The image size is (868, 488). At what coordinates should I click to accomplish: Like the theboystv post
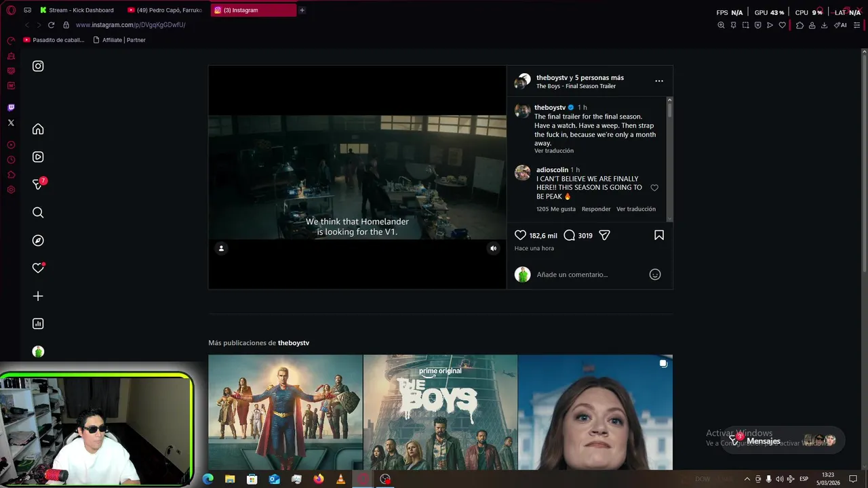tap(520, 235)
